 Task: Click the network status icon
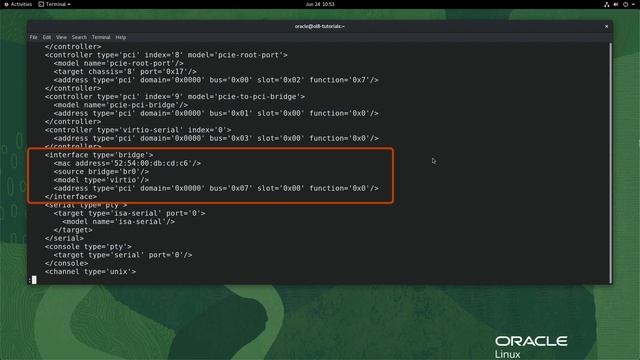[x=607, y=4]
